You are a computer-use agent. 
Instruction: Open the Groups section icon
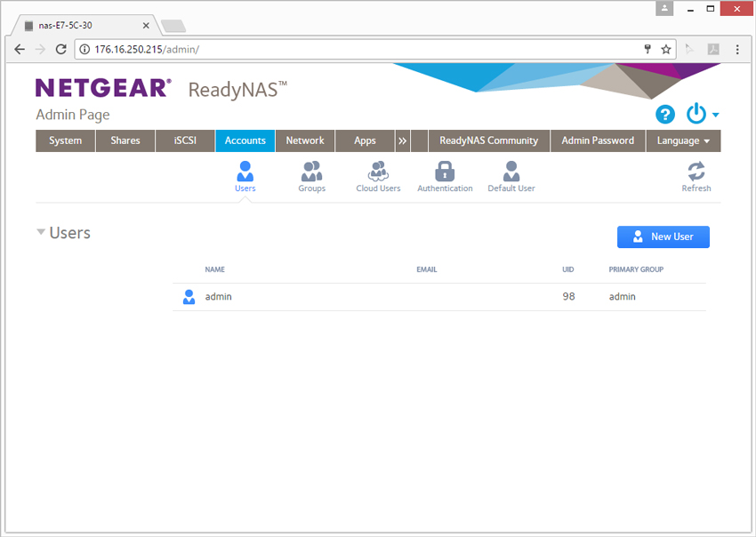click(x=311, y=172)
